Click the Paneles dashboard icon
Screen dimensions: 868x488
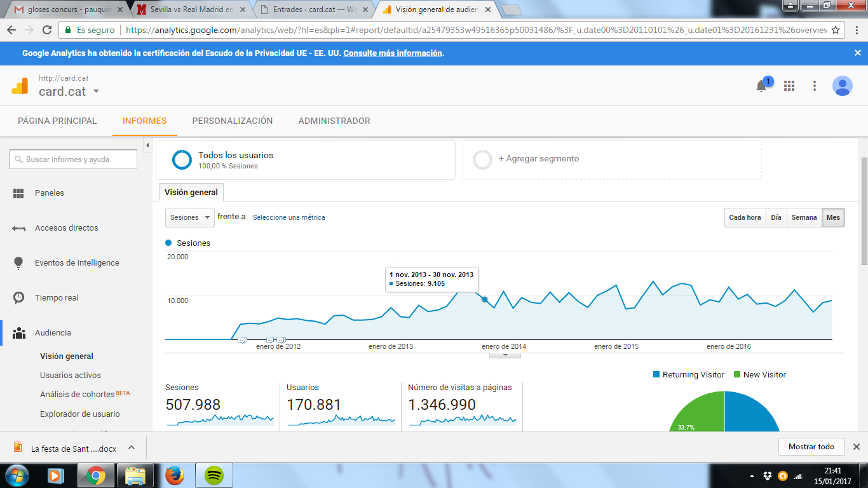pyautogui.click(x=18, y=193)
